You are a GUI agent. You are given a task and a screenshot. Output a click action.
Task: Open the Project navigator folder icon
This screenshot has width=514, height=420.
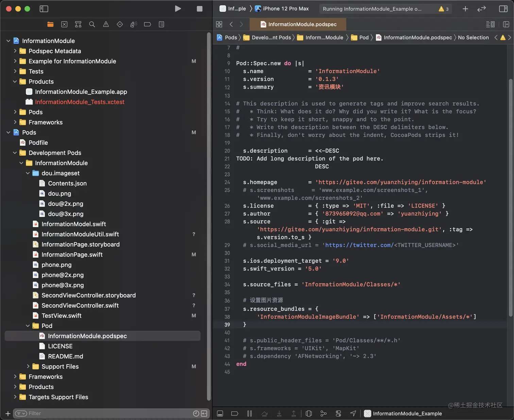[x=50, y=24]
